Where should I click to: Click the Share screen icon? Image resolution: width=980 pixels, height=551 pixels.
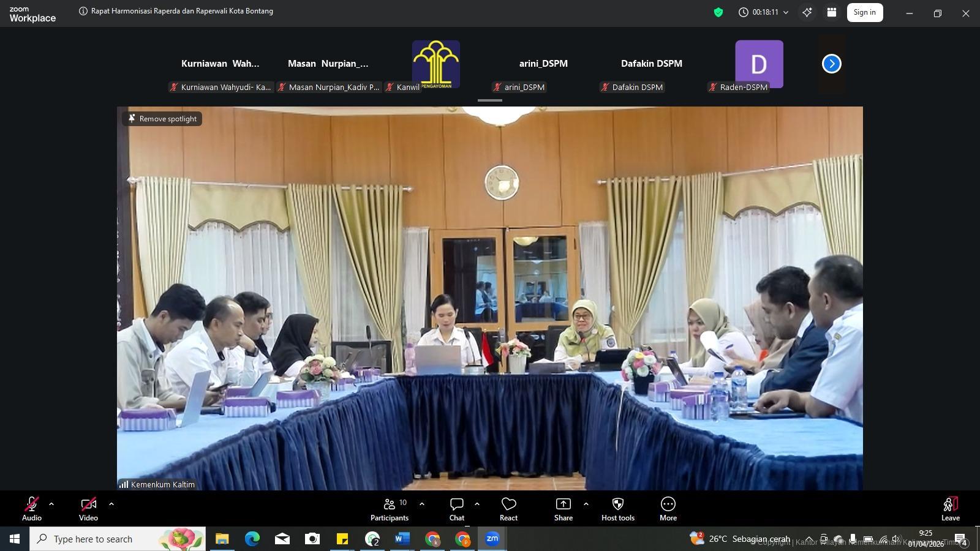(x=563, y=508)
